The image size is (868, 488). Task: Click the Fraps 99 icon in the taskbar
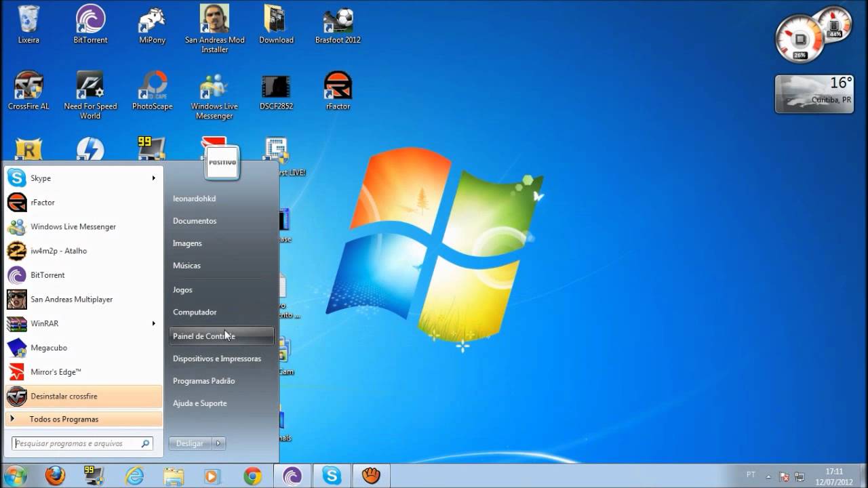click(x=93, y=476)
